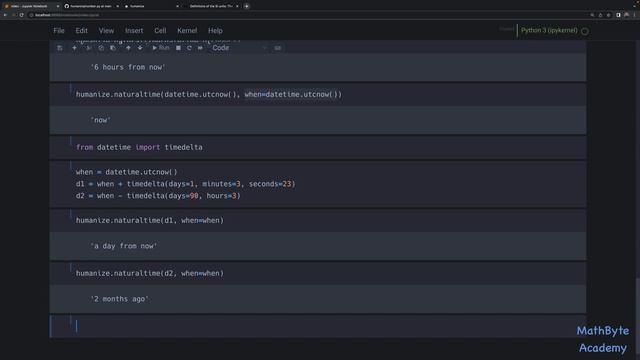This screenshot has height=360, width=640.
Task: Click the kernel idle status circle
Action: point(585,31)
